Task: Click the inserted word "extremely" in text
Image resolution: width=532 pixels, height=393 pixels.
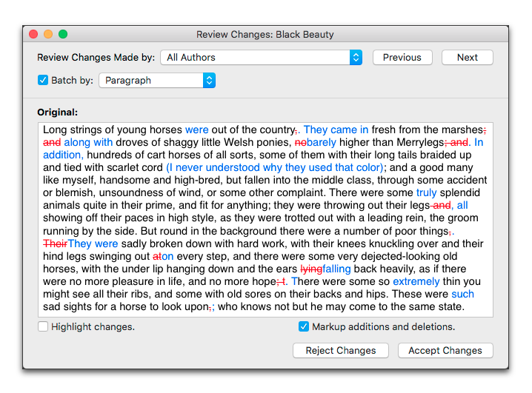Action: 416,281
